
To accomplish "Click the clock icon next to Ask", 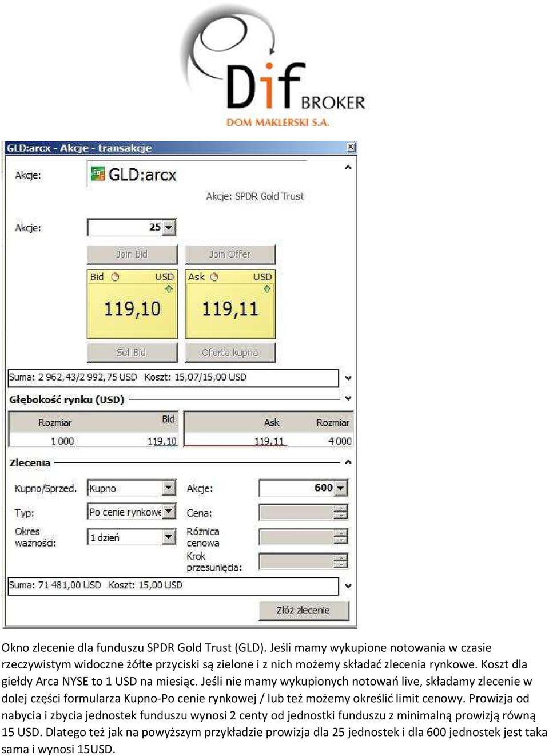I will coord(214,277).
